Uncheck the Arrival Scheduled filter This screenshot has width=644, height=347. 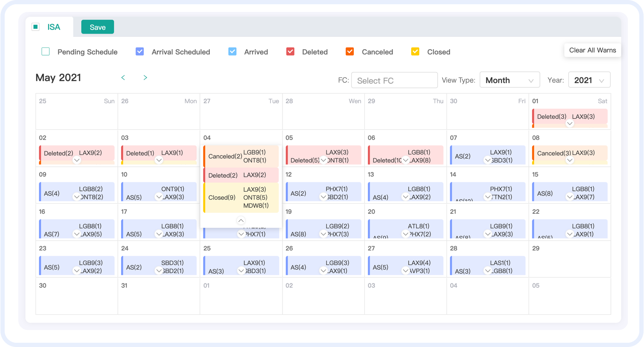click(x=140, y=52)
